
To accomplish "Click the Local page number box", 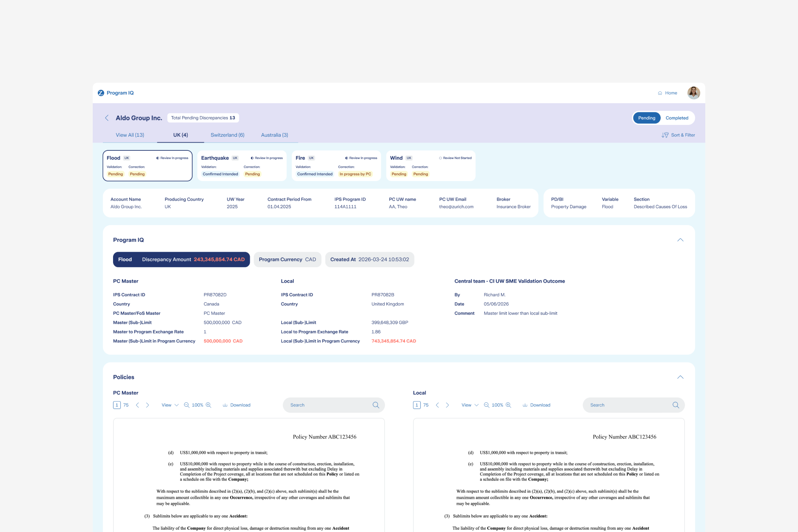I will [417, 405].
